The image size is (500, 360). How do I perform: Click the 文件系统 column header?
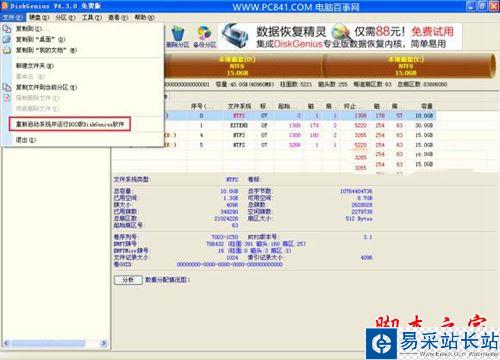[239, 106]
